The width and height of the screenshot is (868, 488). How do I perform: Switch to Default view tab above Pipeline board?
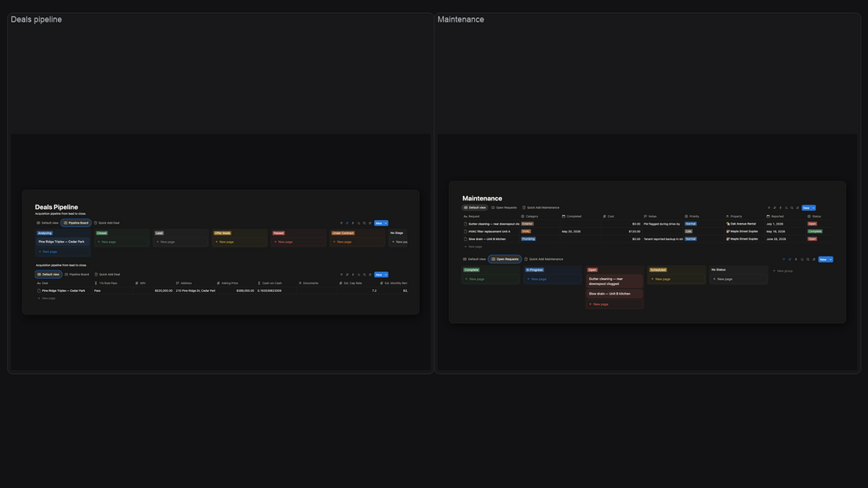[x=48, y=223]
